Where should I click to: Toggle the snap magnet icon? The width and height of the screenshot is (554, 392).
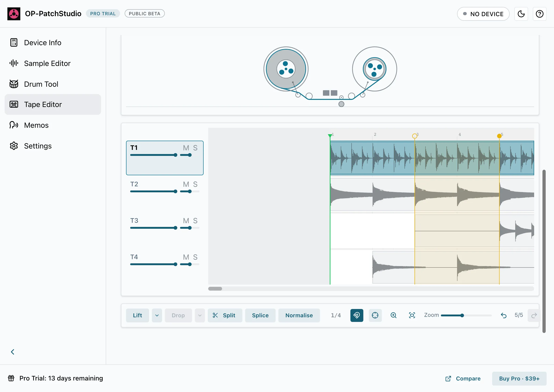tap(357, 315)
